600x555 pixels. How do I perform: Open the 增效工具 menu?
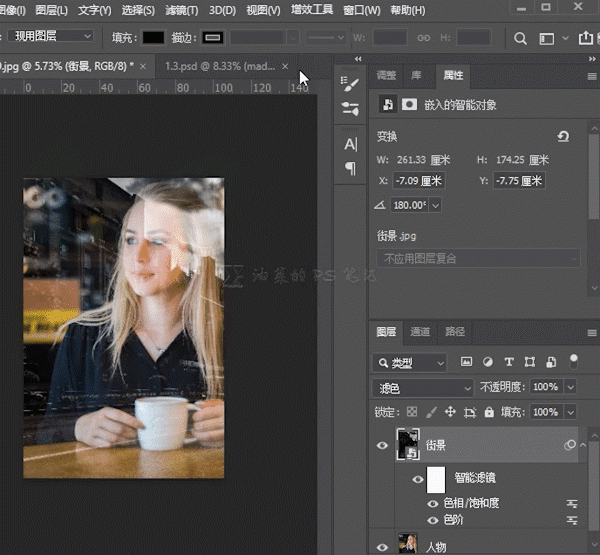tap(312, 10)
